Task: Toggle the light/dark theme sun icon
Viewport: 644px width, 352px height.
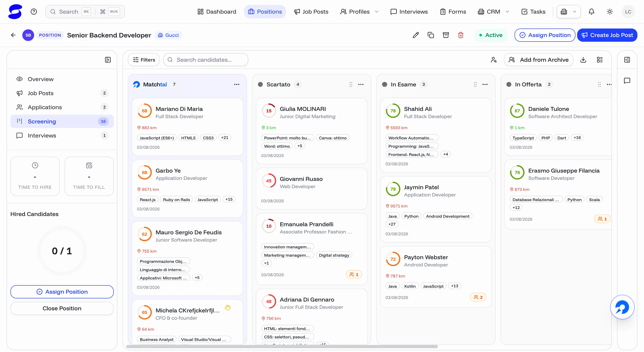Action: tap(610, 12)
